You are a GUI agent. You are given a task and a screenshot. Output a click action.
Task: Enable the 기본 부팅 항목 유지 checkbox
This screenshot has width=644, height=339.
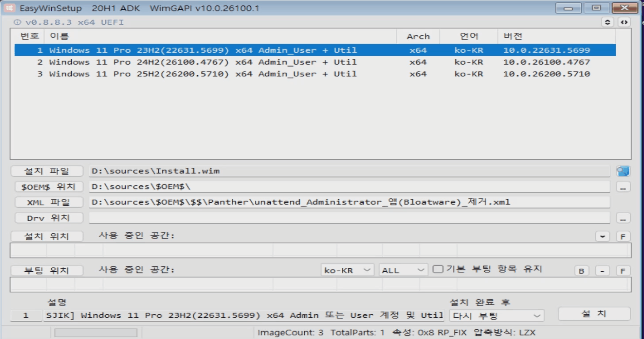coord(438,269)
